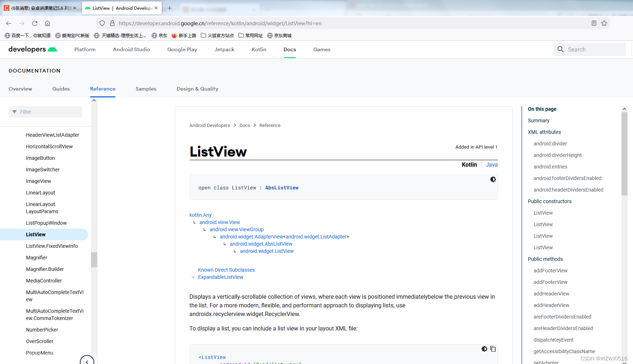The width and height of the screenshot is (633, 364).
Task: Open the kotlin.Any hierarchy link
Action: tap(200, 215)
